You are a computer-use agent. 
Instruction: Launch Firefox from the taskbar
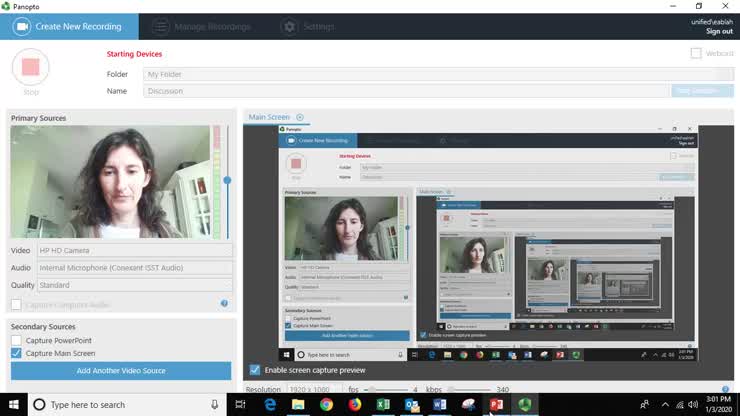click(354, 405)
